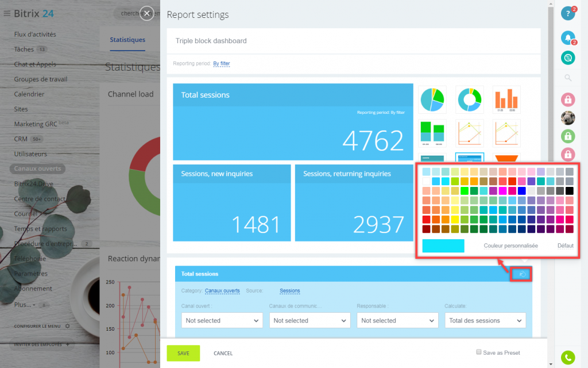The image size is (588, 368).
Task: Open Canaux ouverts in left menu
Action: pos(37,168)
